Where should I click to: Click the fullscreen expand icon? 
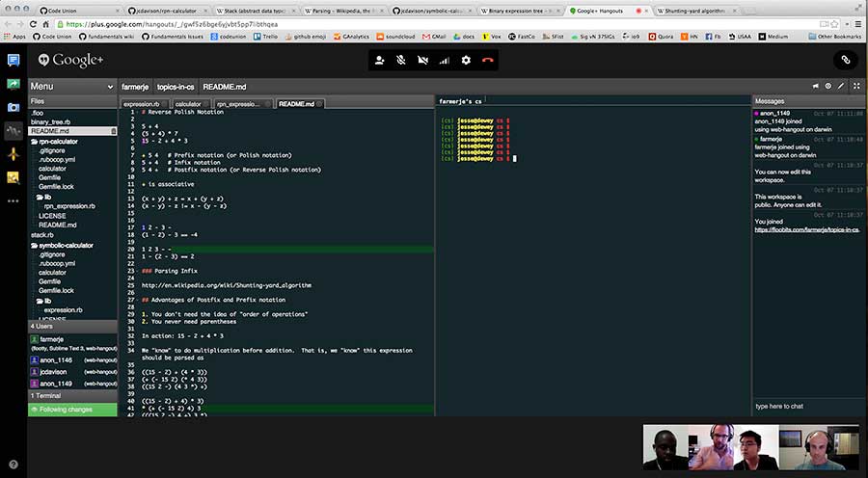855,86
